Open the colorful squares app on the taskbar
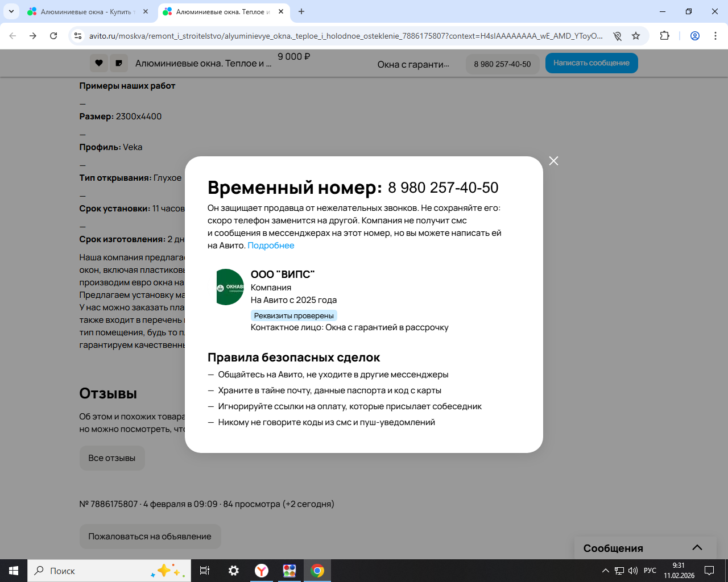Screen dimensions: 728x582 pos(289,571)
